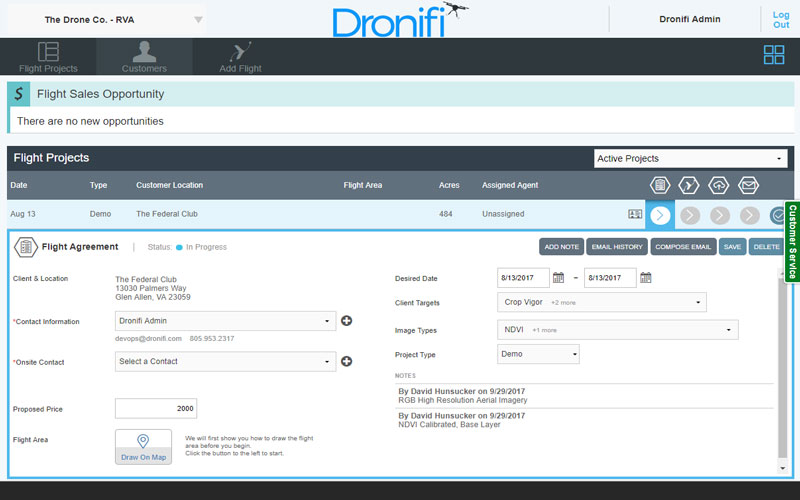Click the calendar icon beside start date
Screen dimensions: 800x500
pyautogui.click(x=559, y=278)
